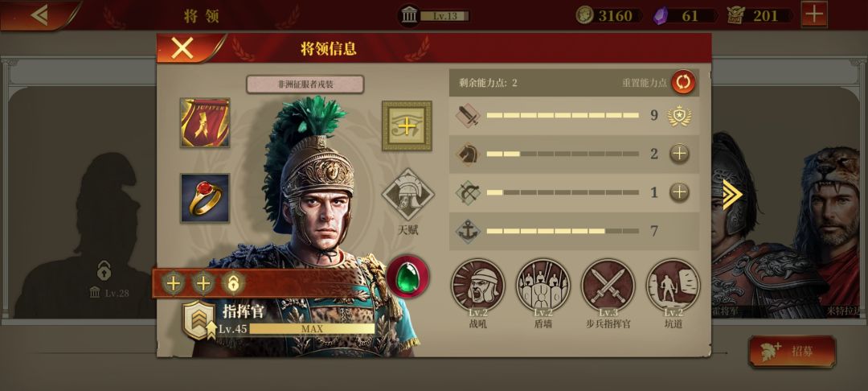Go back with top-left arrow button
The height and width of the screenshot is (391, 868).
(39, 15)
